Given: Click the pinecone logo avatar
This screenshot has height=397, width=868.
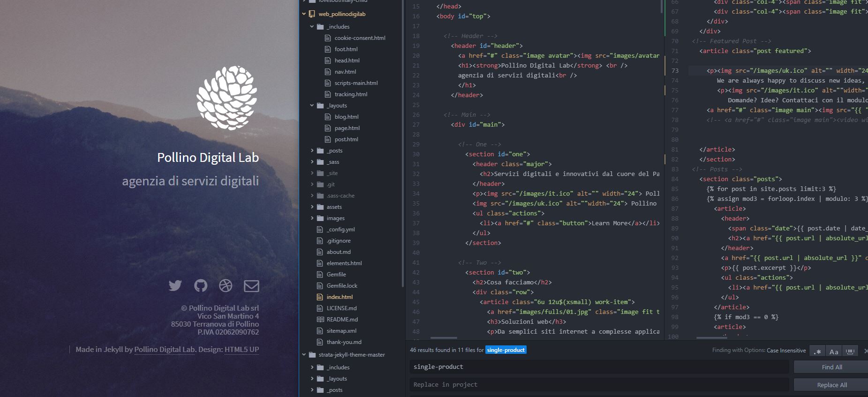Looking at the screenshot, I should [227, 97].
